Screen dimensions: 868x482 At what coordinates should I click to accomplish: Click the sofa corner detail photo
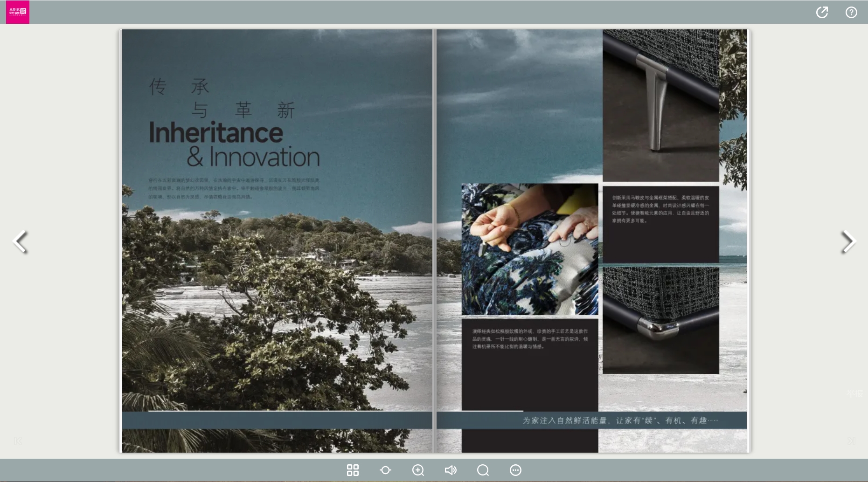point(661,320)
